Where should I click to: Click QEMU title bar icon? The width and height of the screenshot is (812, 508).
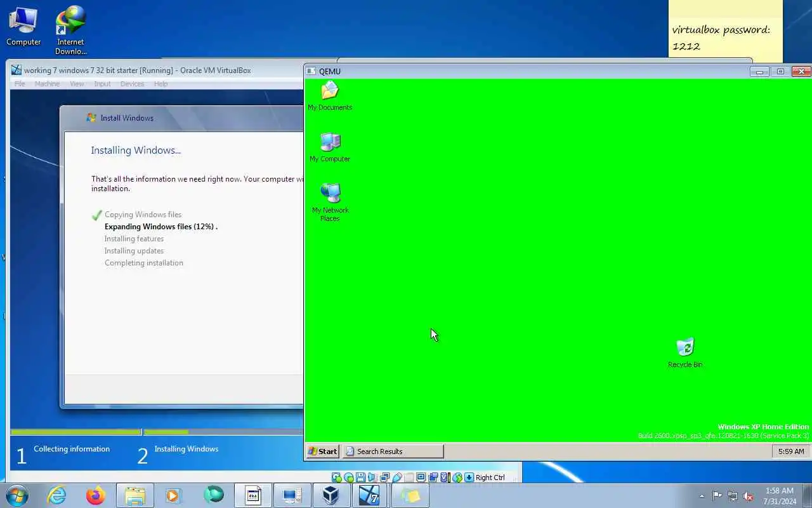[311, 71]
